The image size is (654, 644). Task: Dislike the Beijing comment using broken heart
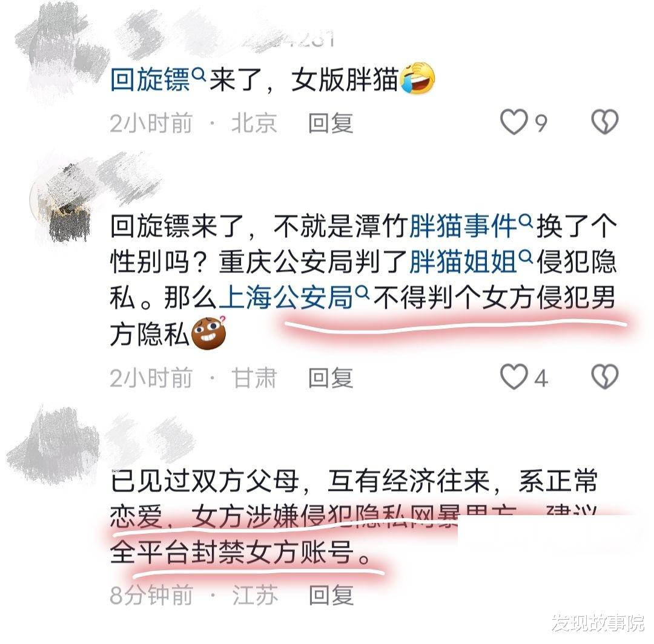605,122
